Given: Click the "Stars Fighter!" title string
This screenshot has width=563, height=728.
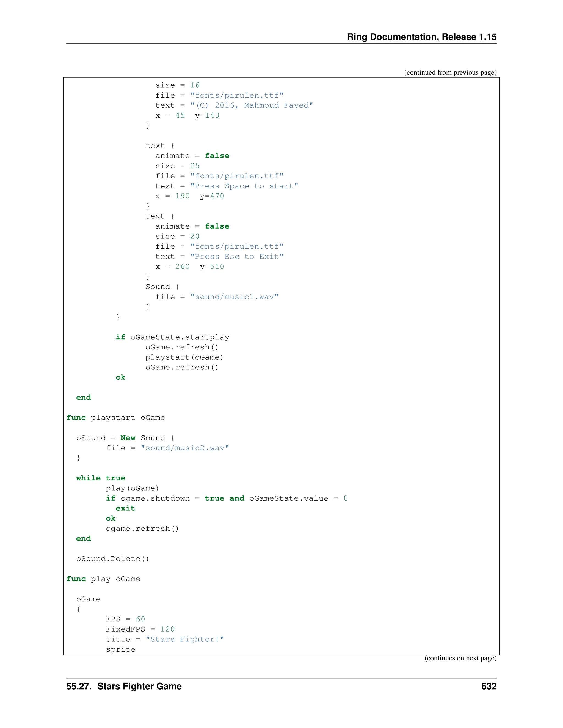Looking at the screenshot, I should click(184, 639).
